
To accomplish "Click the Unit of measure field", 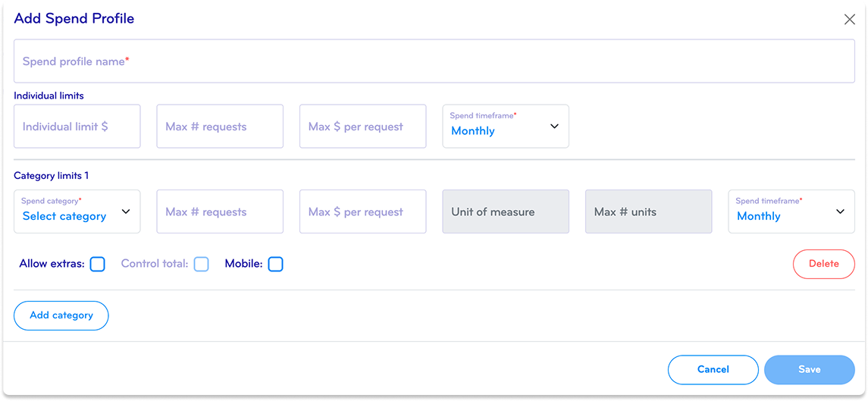I will pyautogui.click(x=506, y=211).
